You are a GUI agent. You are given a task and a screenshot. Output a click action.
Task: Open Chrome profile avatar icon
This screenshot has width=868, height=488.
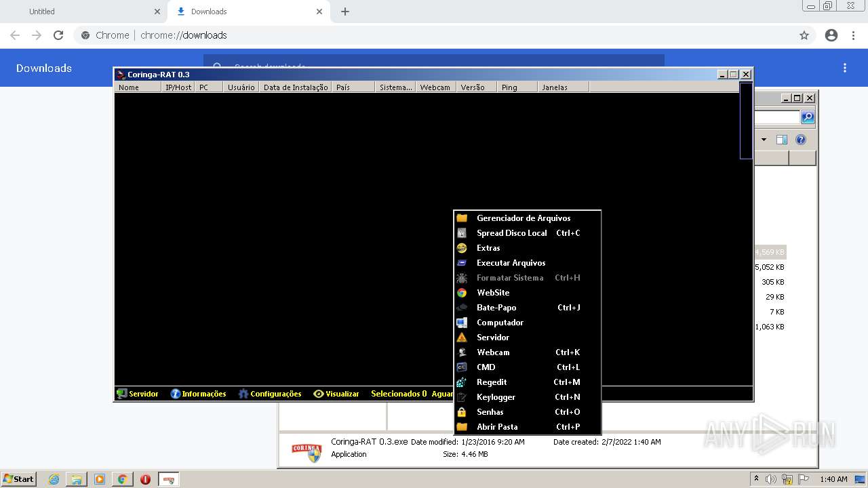(x=831, y=35)
